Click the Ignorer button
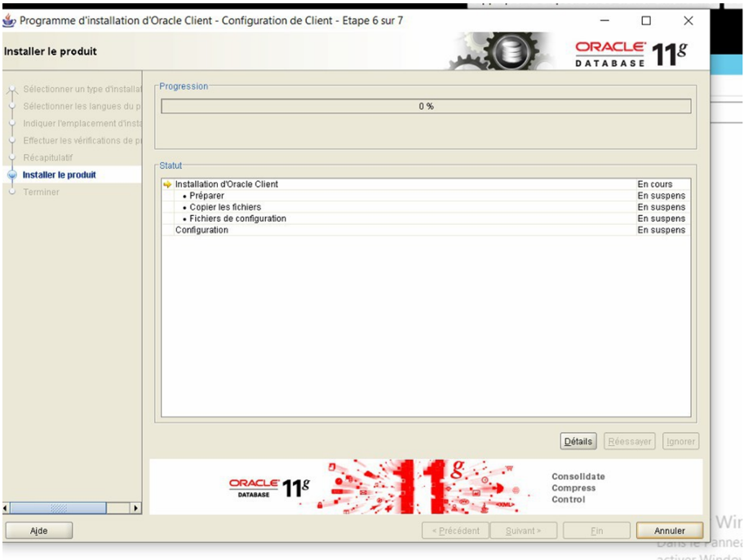This screenshot has height=560, width=744. [680, 442]
